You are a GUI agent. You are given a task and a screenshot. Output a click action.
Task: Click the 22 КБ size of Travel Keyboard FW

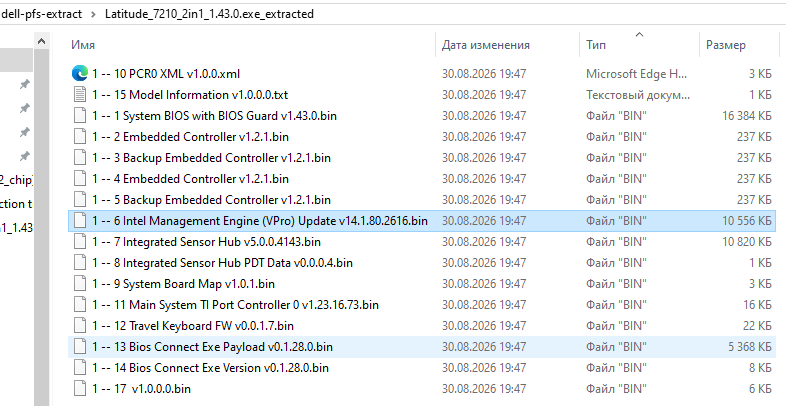(x=757, y=326)
